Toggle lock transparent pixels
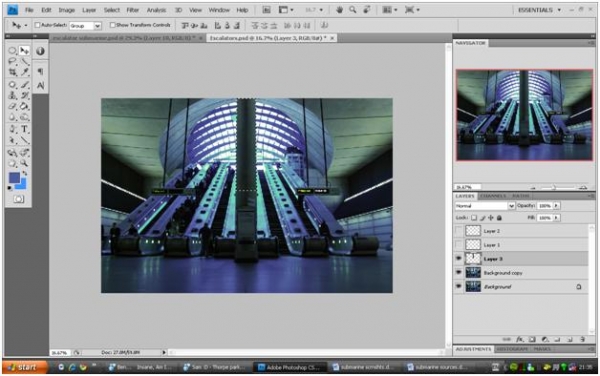 (x=474, y=218)
